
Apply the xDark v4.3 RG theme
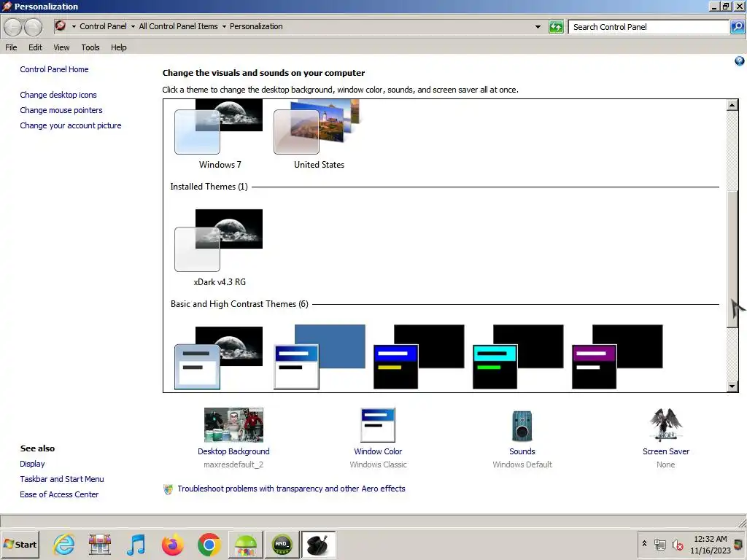pos(219,248)
